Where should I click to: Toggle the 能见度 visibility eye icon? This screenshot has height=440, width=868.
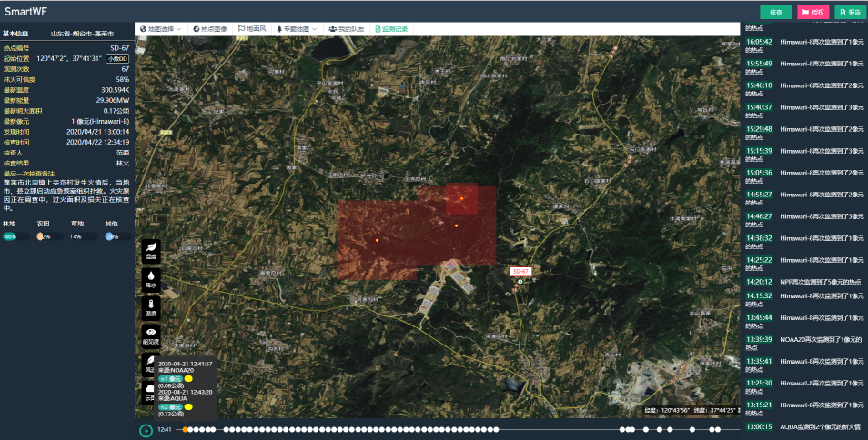click(x=151, y=335)
